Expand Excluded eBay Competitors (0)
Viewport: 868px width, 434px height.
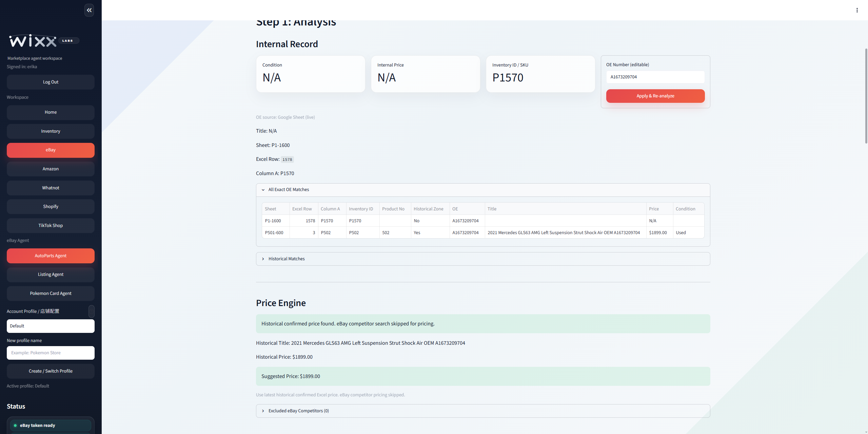click(483, 411)
